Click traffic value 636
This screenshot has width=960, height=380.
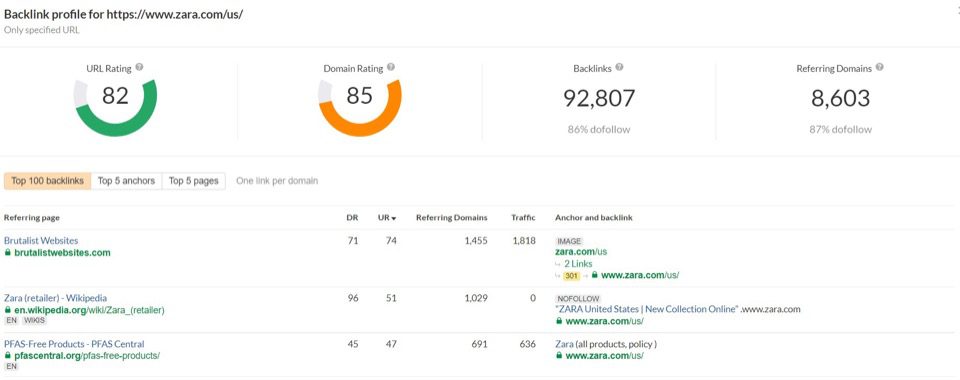527,344
